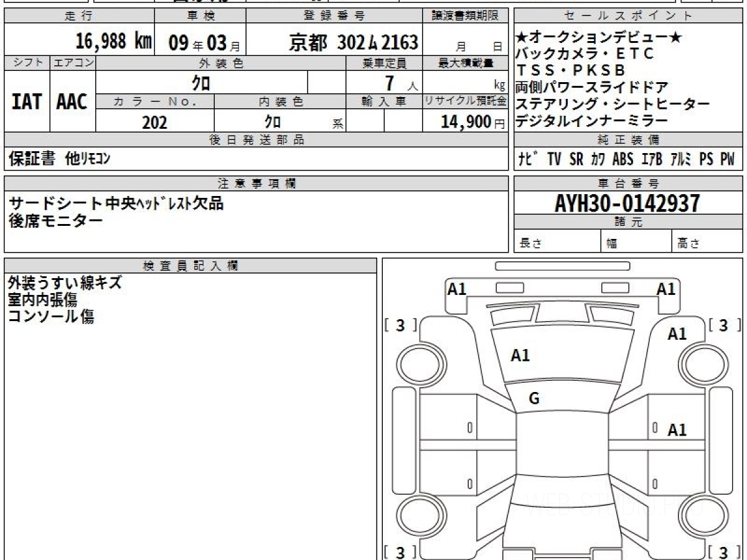This screenshot has height=560, width=747.
Task: Click the 室内内張傷 inspector note
Action: pyautogui.click(x=42, y=300)
